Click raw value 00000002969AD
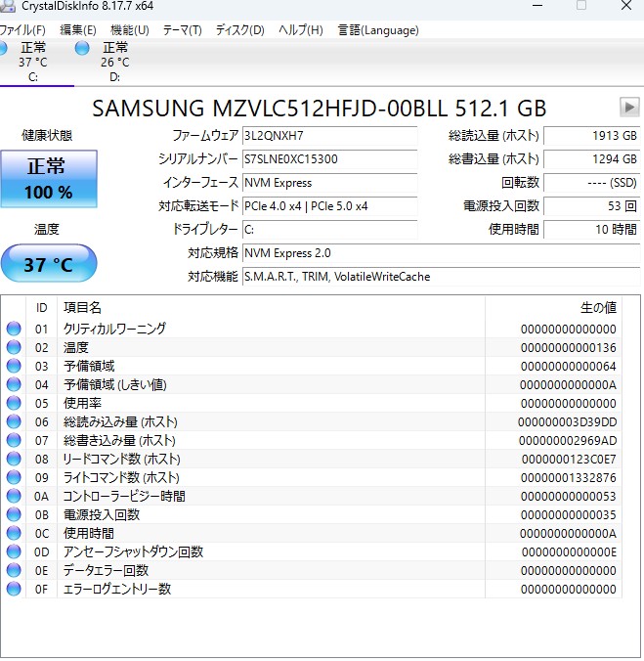This screenshot has height=661, width=644. [568, 441]
